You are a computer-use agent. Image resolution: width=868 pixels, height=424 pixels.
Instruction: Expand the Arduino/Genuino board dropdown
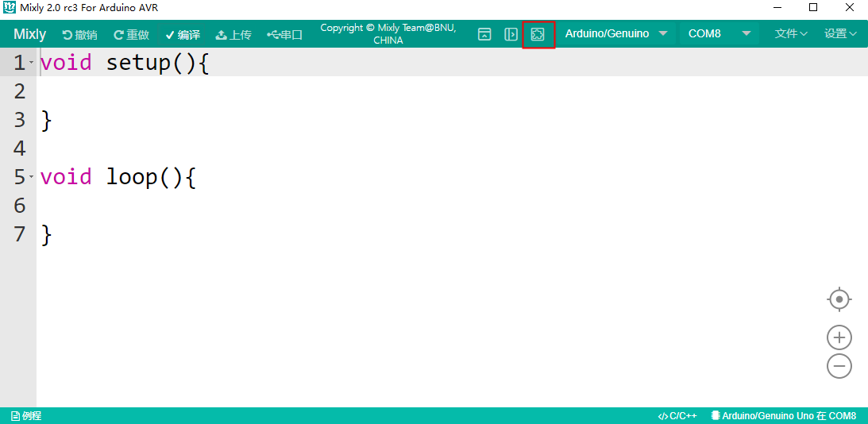[615, 33]
